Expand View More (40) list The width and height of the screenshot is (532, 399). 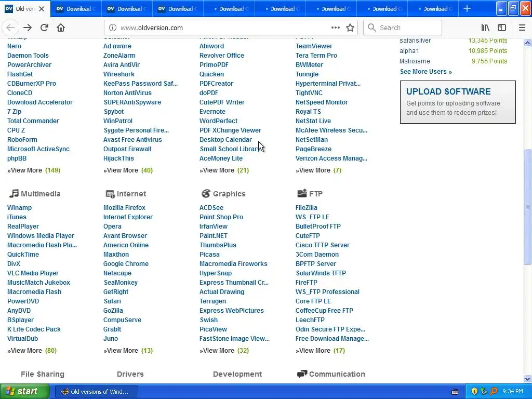pyautogui.click(x=128, y=170)
